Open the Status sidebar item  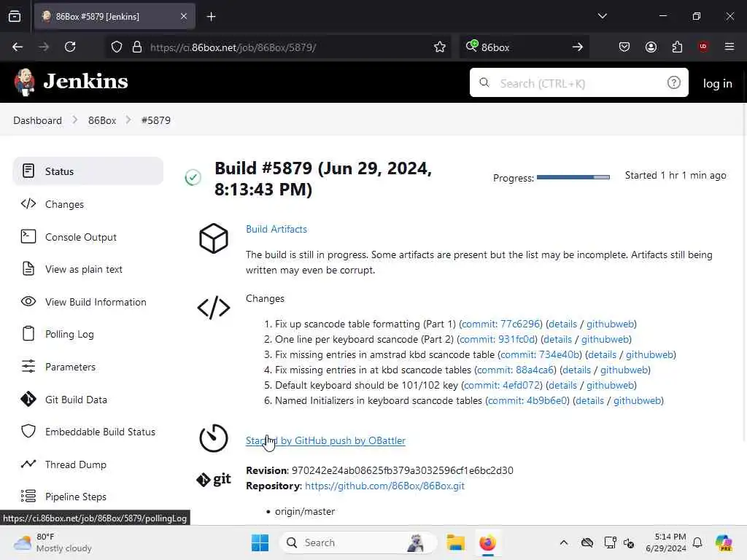pos(88,171)
